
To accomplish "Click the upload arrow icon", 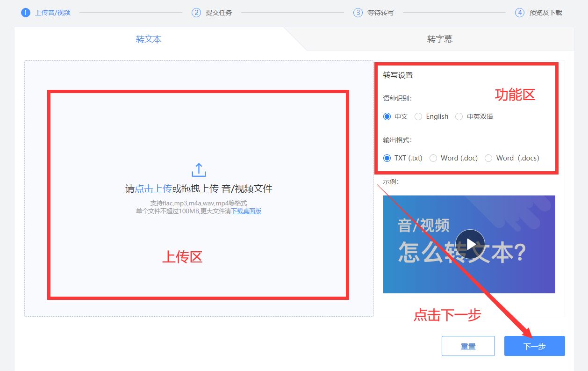I will pos(199,170).
